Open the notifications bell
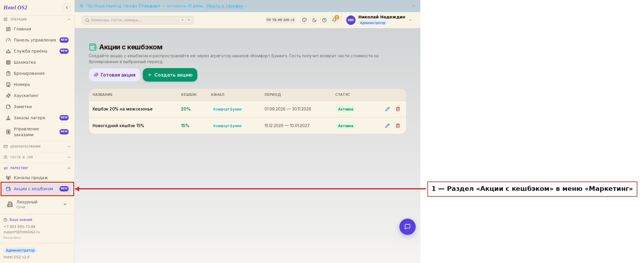Viewport: 644px width, 263px height. (334, 20)
